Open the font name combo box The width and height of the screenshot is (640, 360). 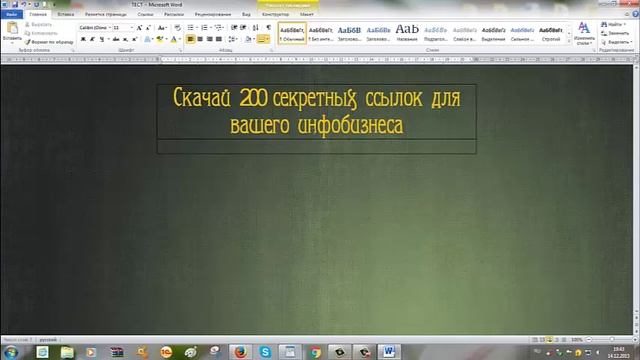coord(95,28)
